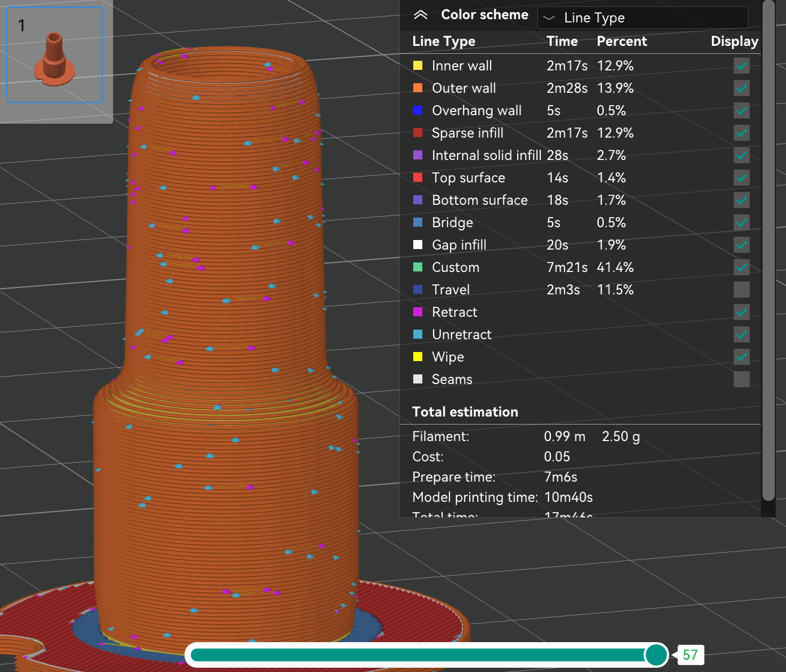This screenshot has height=672, width=786.
Task: Click the Gap infill white legend square
Action: [419, 245]
